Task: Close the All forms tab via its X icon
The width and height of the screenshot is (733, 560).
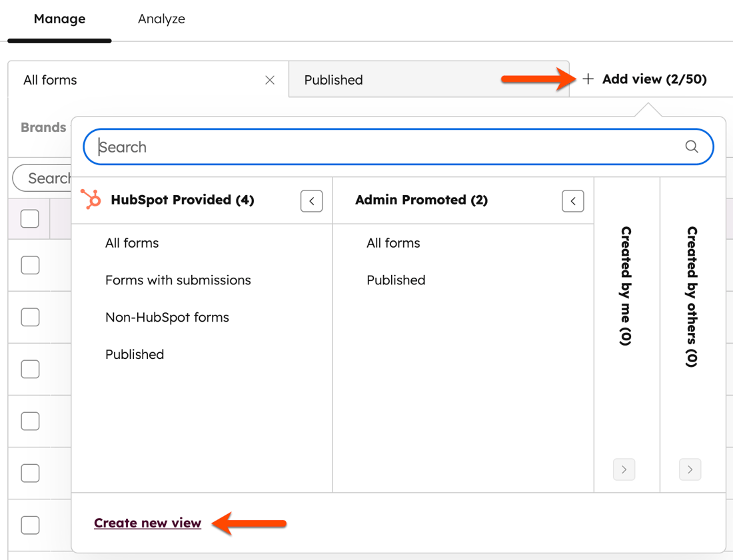Action: click(x=270, y=79)
